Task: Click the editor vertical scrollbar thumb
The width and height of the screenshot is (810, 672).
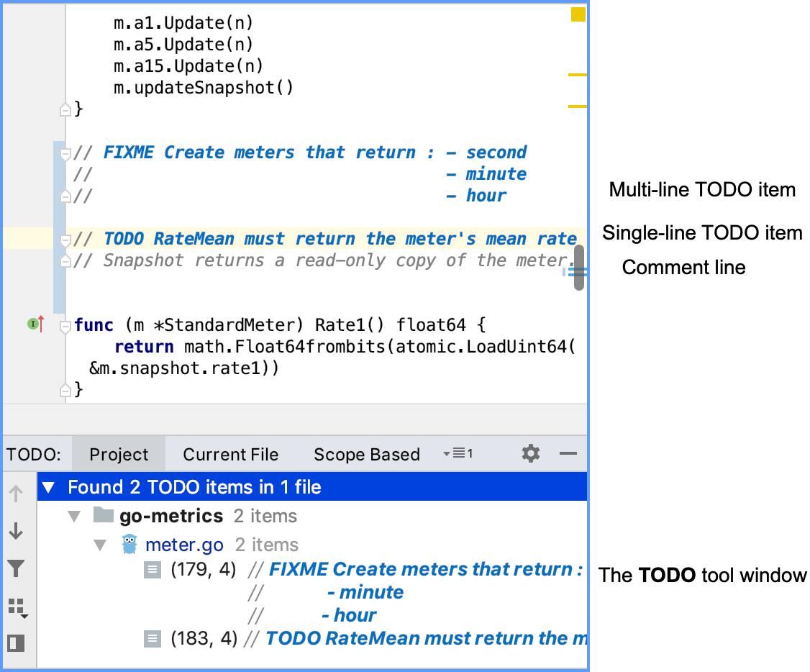Action: (579, 268)
